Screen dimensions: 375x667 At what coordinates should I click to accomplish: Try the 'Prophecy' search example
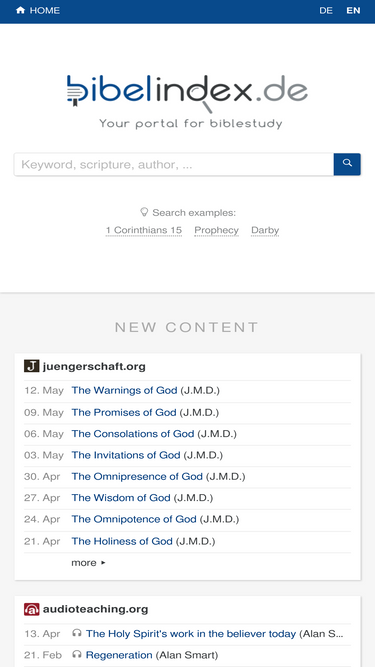tap(216, 231)
